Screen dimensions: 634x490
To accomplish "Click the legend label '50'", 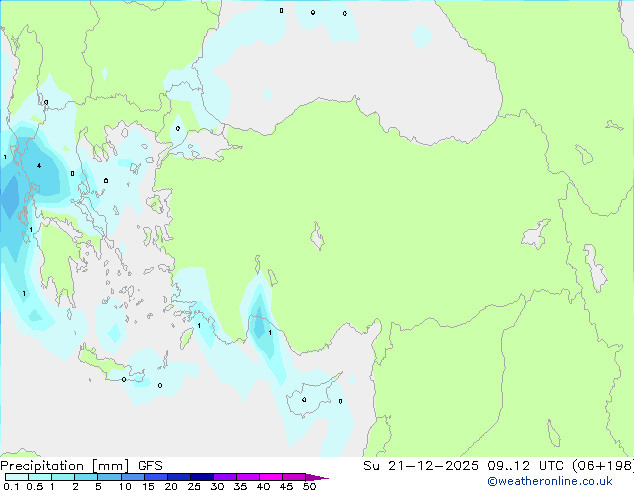I will coord(309,486).
